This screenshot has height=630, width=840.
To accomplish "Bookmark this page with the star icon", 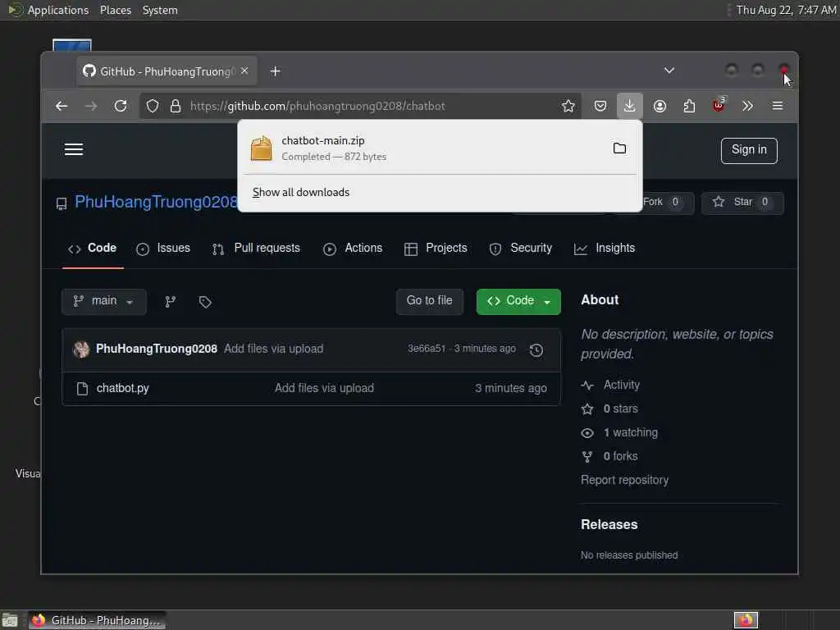I will point(568,106).
